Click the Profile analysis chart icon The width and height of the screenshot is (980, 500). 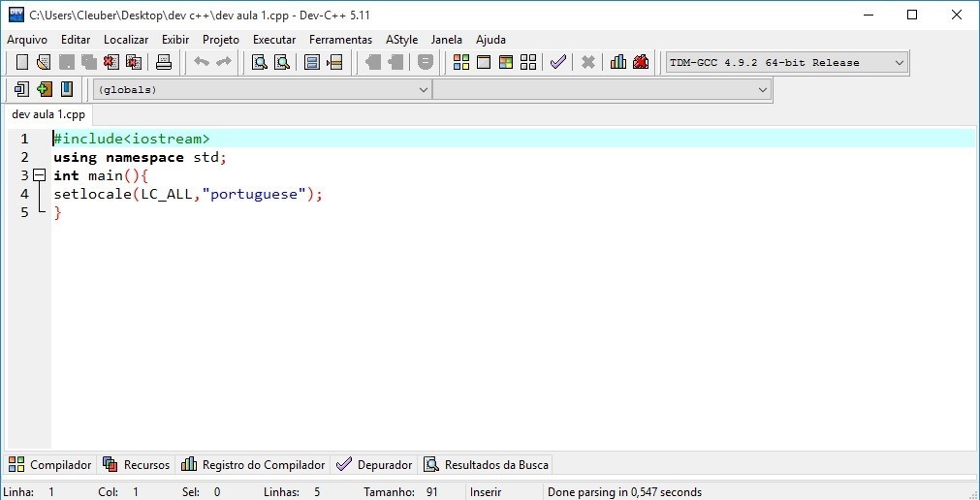pyautogui.click(x=618, y=62)
